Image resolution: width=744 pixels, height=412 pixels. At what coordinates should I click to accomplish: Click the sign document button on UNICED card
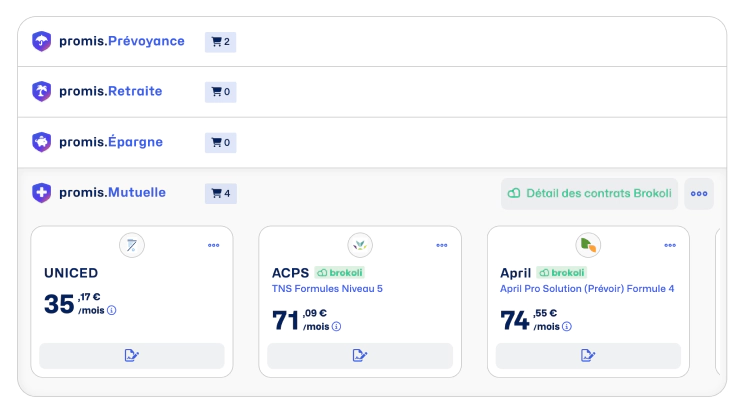132,356
